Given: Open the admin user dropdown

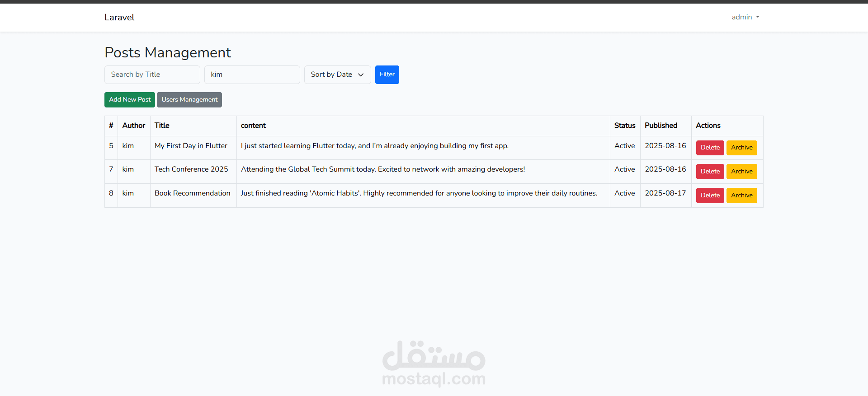Looking at the screenshot, I should click(x=745, y=17).
